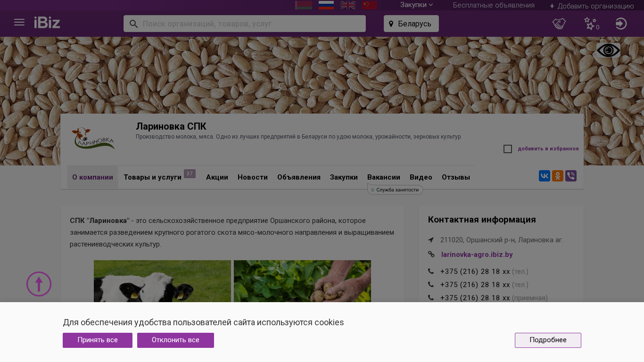
Task: Open larinovka-agro.ibiz.by website link
Action: click(477, 255)
